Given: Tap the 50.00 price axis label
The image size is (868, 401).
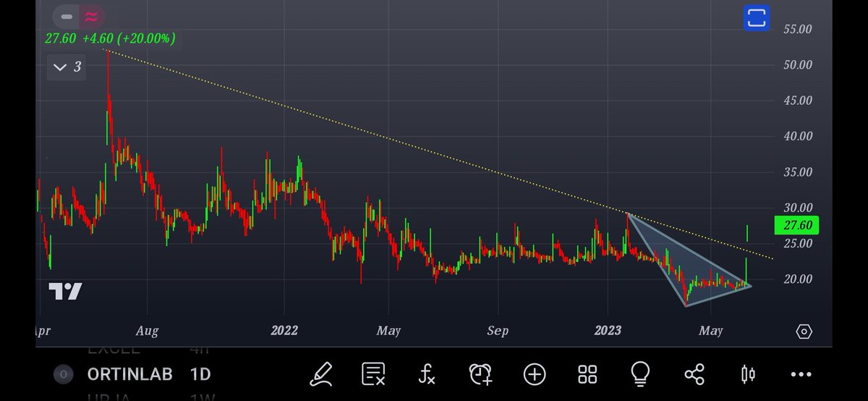Looking at the screenshot, I should coord(798,65).
